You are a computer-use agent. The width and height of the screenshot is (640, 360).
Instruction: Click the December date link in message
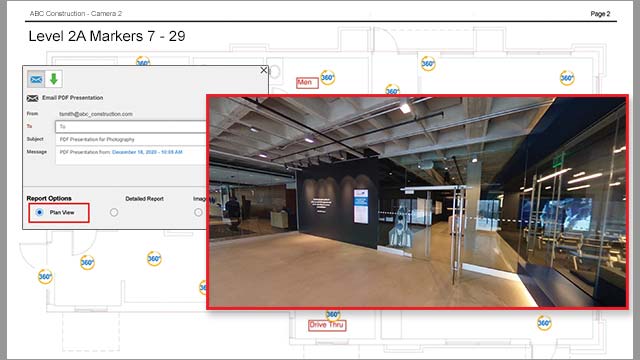point(147,152)
